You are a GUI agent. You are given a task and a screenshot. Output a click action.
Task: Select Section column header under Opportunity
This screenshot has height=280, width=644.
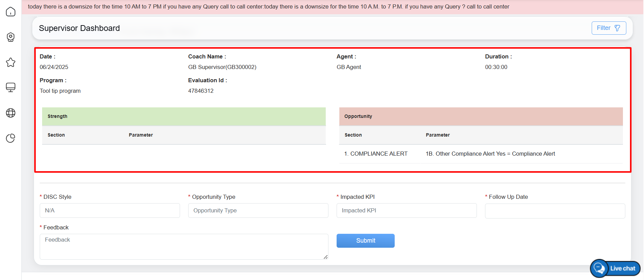[x=353, y=135]
